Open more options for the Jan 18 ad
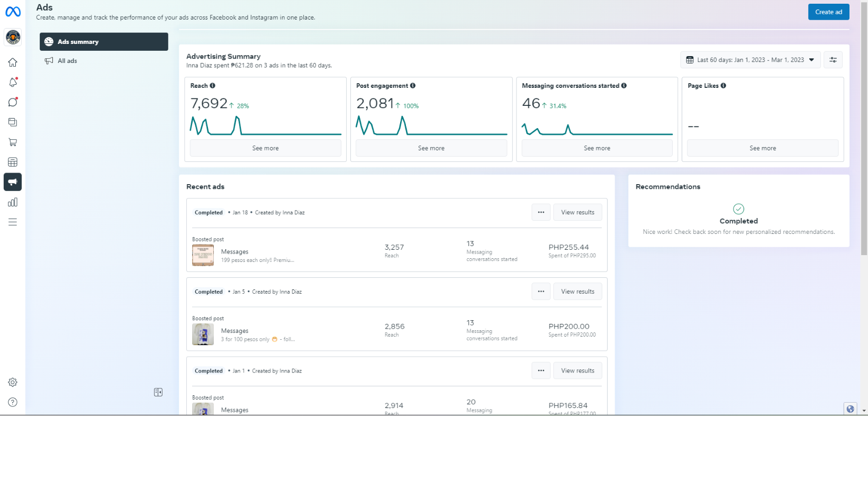 click(x=541, y=212)
